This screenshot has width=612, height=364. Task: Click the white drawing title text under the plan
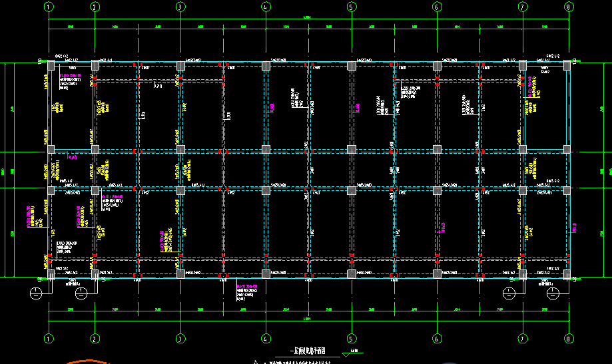click(308, 351)
